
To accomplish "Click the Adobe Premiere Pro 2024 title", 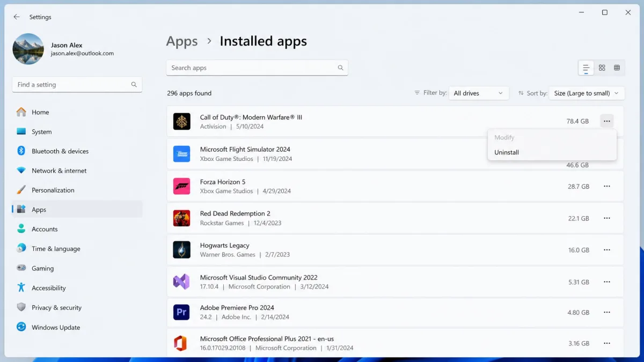I will tap(237, 308).
